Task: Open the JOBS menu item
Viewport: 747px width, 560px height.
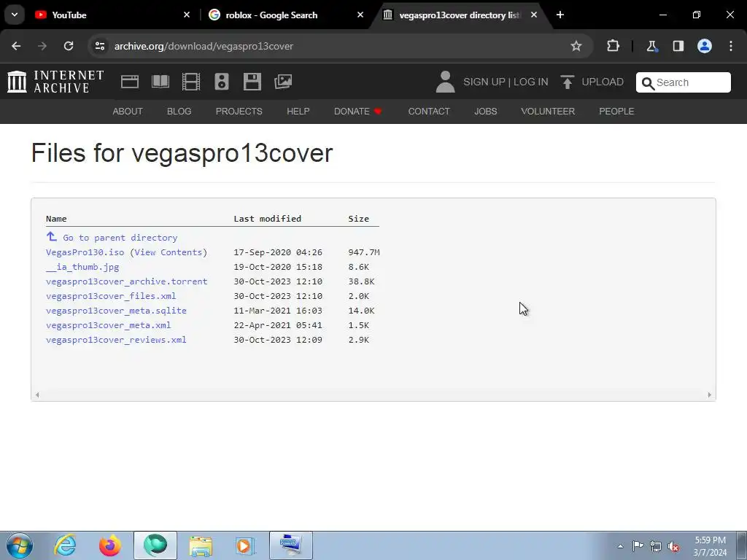Action: pyautogui.click(x=485, y=112)
